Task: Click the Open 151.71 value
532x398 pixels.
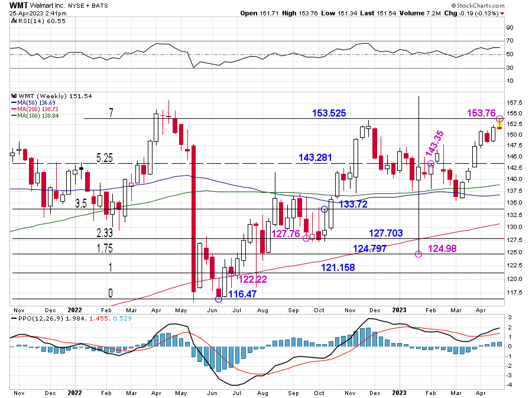Action: click(259, 13)
